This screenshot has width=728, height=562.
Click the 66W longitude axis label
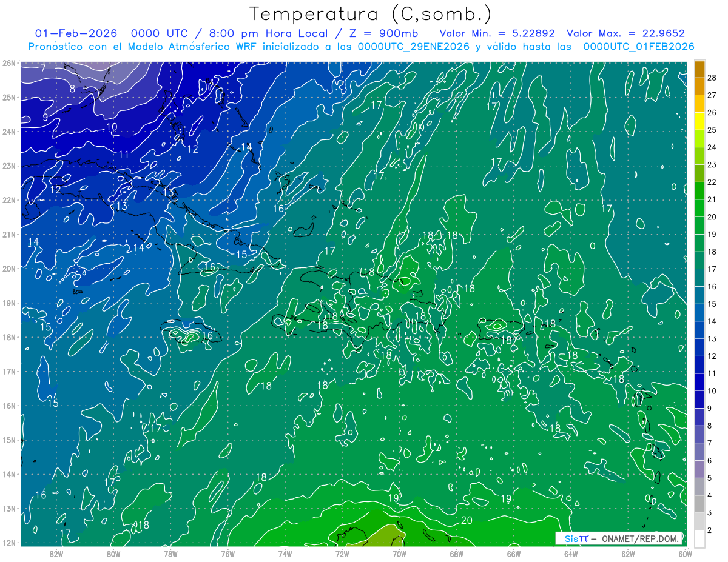pos(514,554)
